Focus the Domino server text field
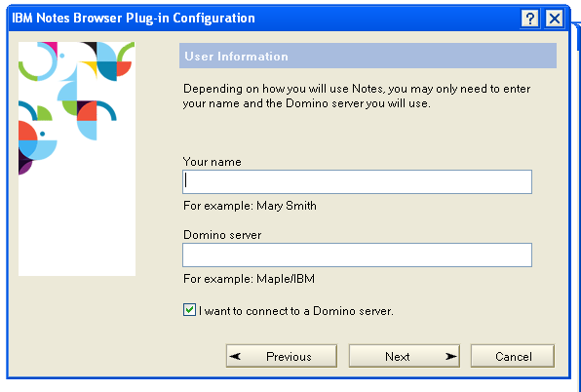The image size is (581, 392). click(357, 255)
